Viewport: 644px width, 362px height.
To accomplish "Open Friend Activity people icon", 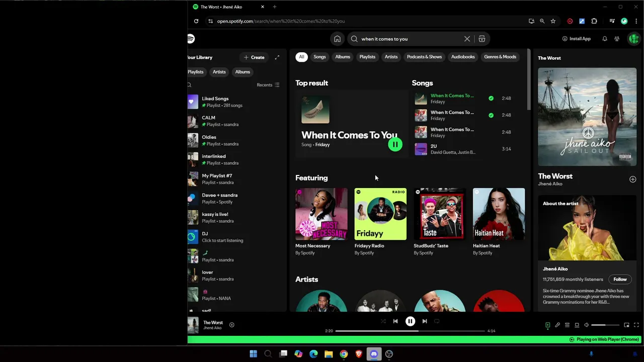I will [x=617, y=39].
